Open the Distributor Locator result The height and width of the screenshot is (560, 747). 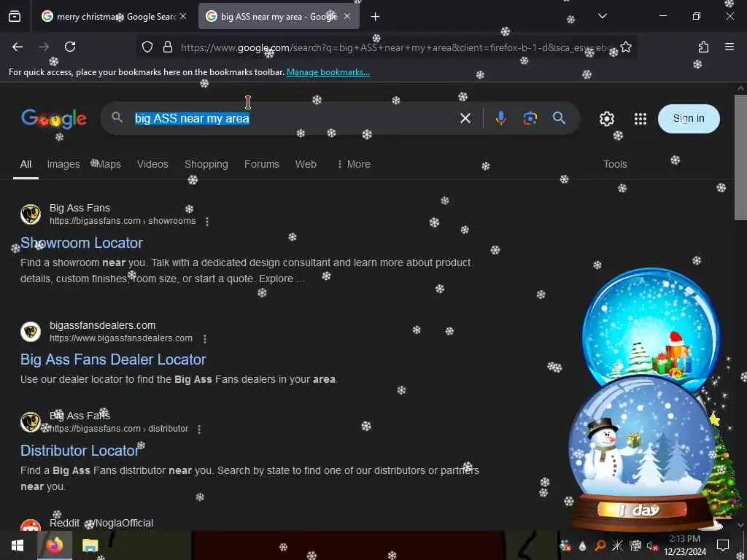[79, 451]
